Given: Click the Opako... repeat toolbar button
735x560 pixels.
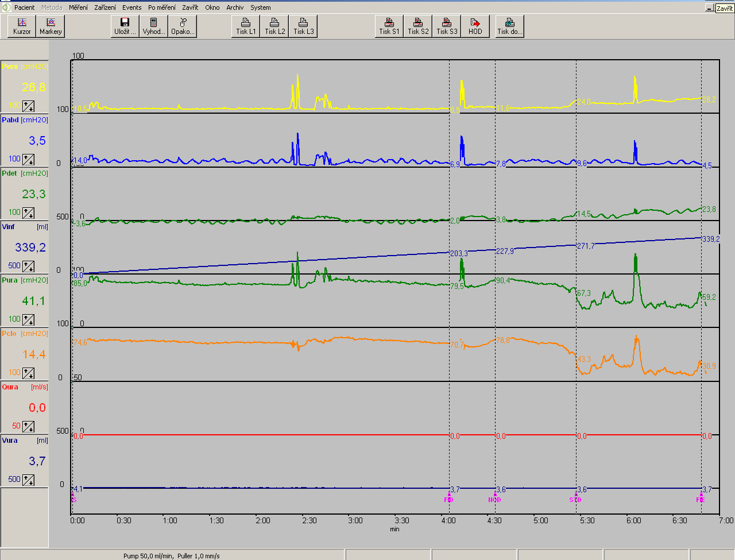Looking at the screenshot, I should (183, 26).
